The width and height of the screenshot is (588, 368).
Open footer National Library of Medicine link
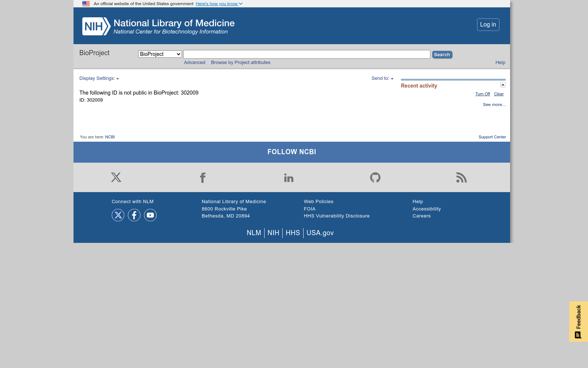(234, 202)
